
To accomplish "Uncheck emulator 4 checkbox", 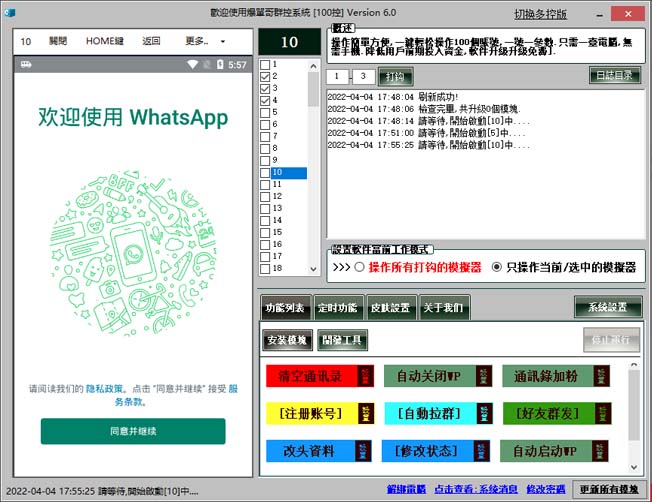I will (x=265, y=101).
